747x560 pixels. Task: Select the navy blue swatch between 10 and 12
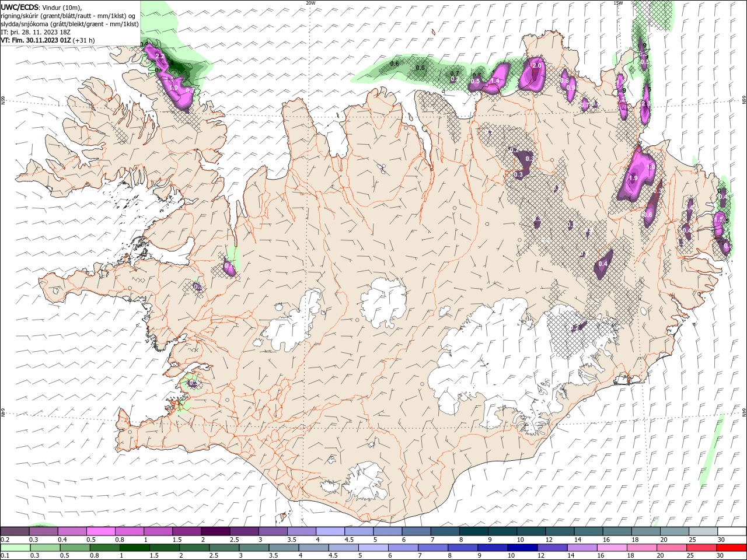522,548
